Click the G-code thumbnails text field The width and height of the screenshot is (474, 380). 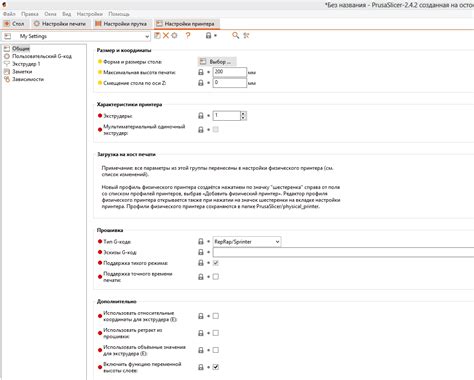click(x=343, y=252)
